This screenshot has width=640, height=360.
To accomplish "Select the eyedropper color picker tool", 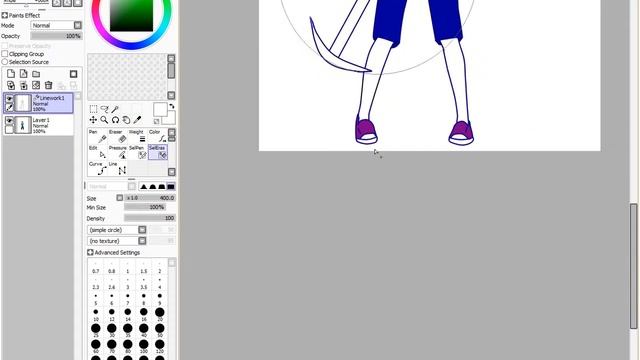I will pyautogui.click(x=138, y=120).
